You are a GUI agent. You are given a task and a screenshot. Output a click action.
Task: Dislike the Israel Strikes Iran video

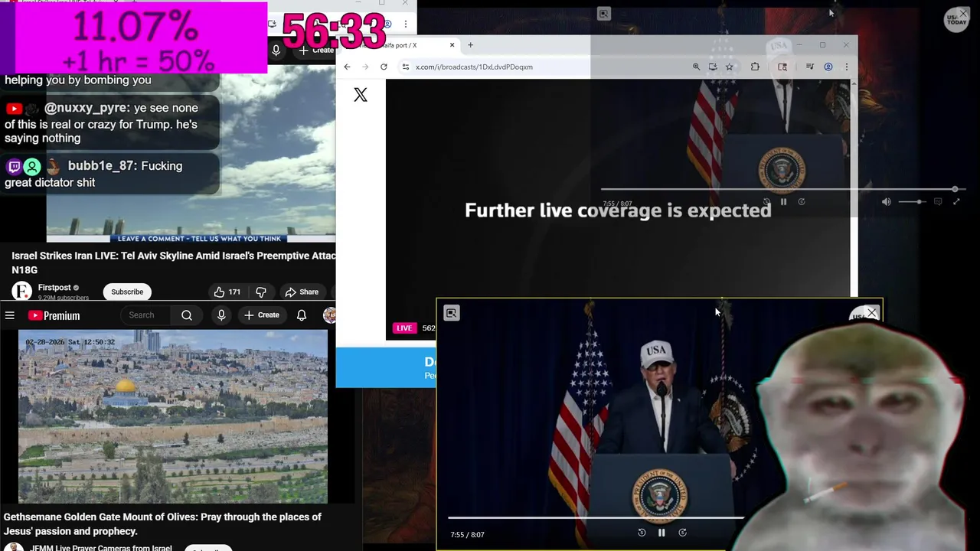point(261,292)
